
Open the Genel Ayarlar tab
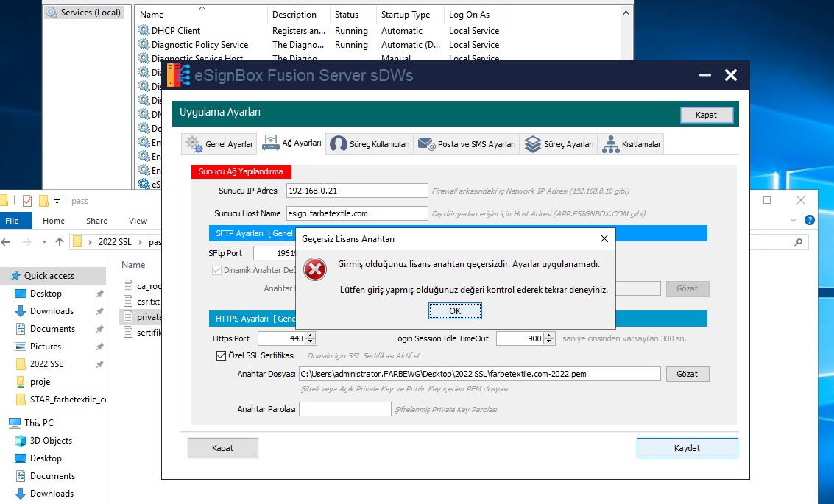(219, 144)
